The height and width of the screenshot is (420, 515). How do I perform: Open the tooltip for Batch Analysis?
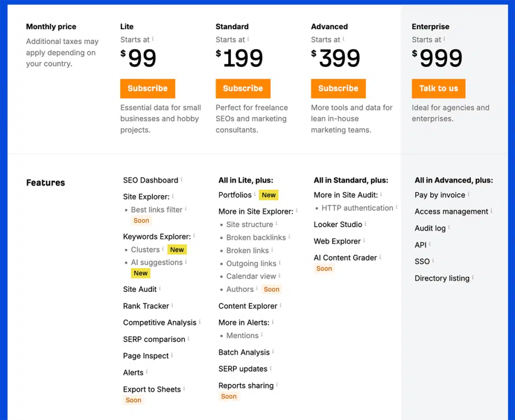(273, 350)
